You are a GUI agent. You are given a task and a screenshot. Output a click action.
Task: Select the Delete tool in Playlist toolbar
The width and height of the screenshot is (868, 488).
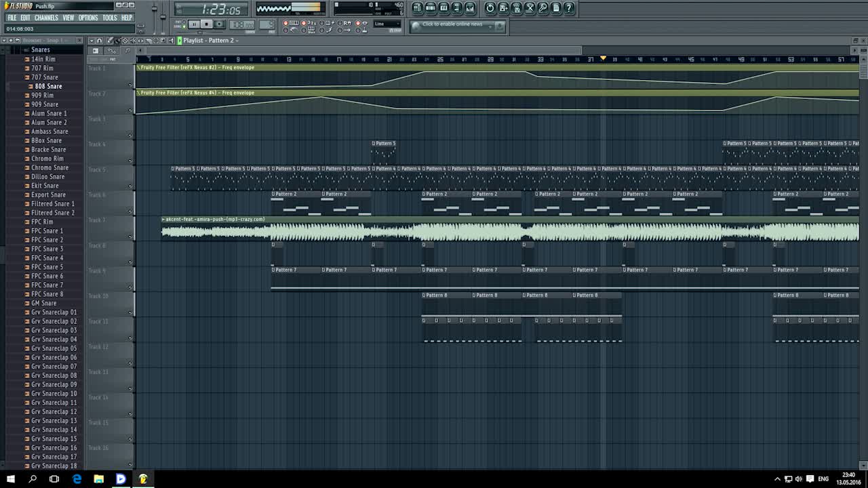pyautogui.click(x=125, y=41)
